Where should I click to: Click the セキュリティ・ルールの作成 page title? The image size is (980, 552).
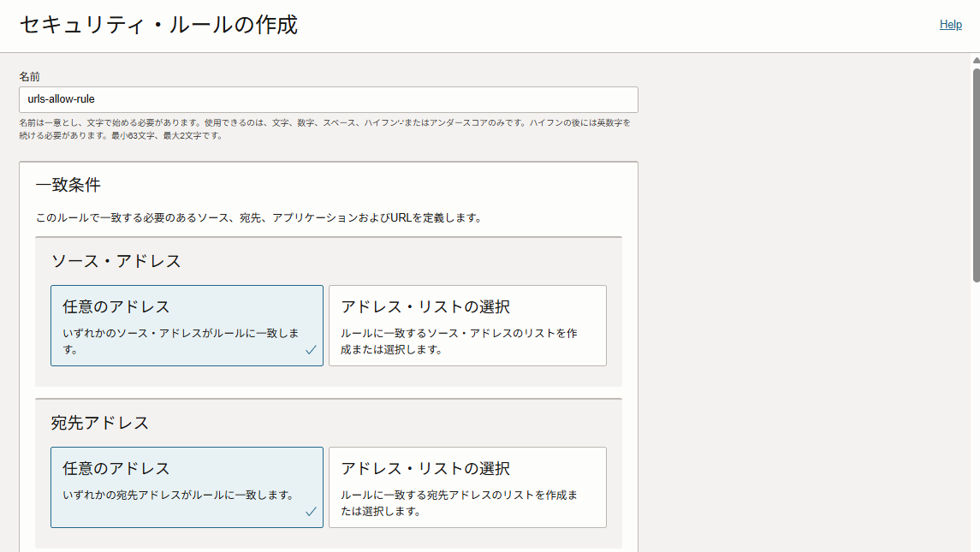[x=158, y=25]
